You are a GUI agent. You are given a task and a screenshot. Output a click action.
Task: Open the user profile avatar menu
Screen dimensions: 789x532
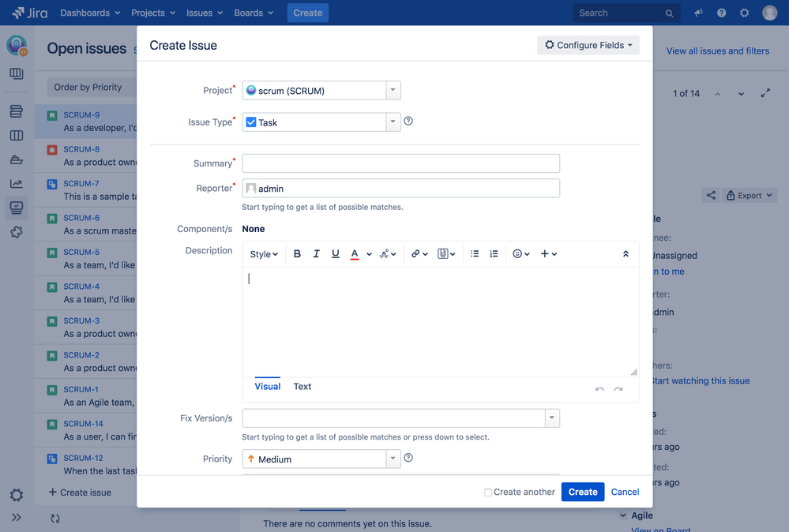pos(769,13)
